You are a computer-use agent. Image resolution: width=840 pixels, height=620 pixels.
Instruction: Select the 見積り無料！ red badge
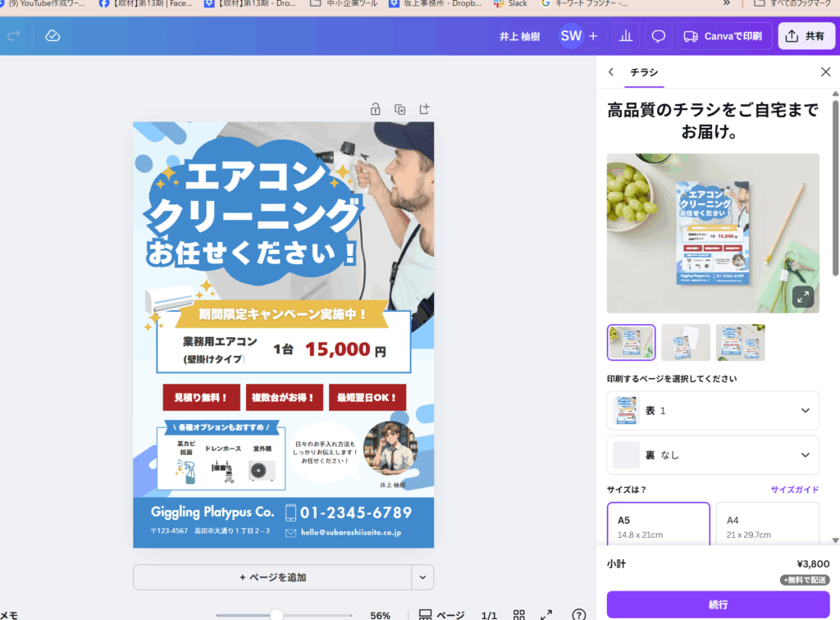point(201,397)
